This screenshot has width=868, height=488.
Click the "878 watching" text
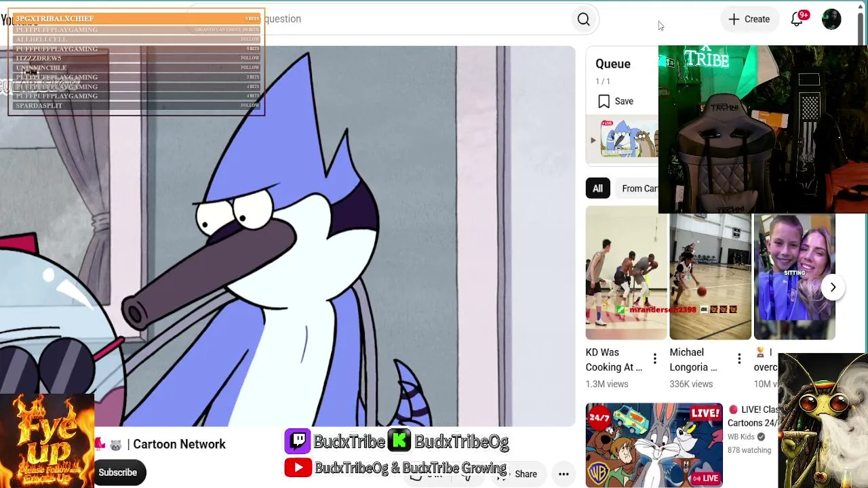coord(749,450)
